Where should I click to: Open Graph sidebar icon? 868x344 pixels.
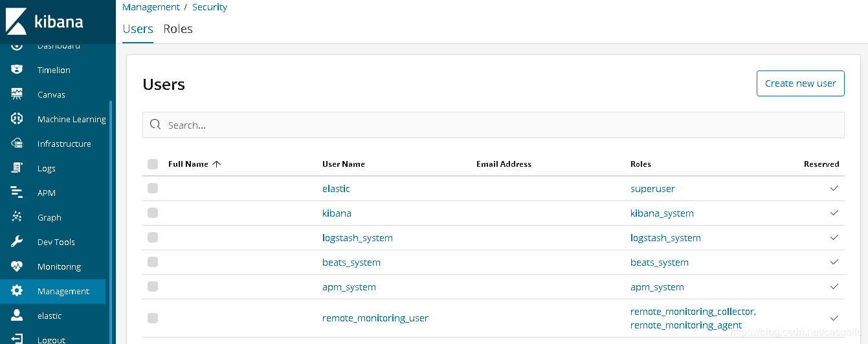pos(17,217)
